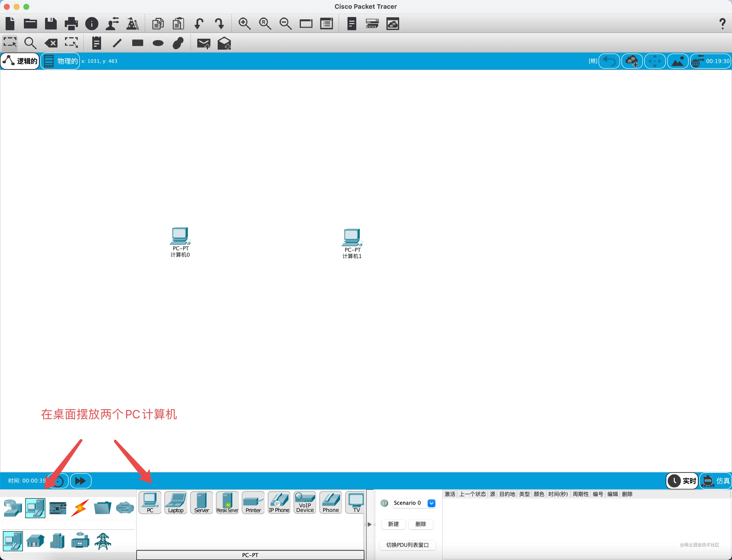Image resolution: width=732 pixels, height=560 pixels.
Task: Pick the PC device
Action: [x=150, y=502]
